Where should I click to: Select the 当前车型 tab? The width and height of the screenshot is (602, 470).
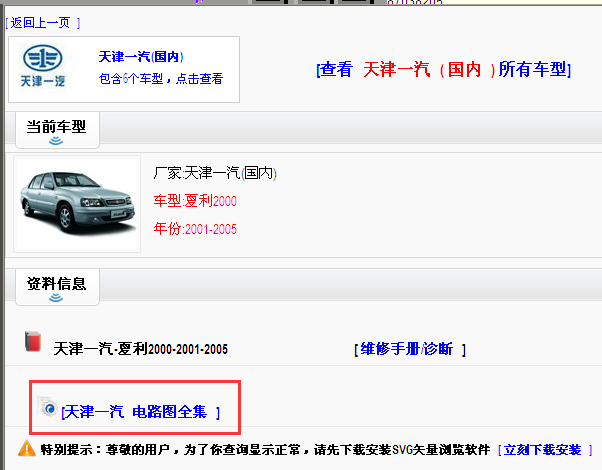(x=57, y=130)
